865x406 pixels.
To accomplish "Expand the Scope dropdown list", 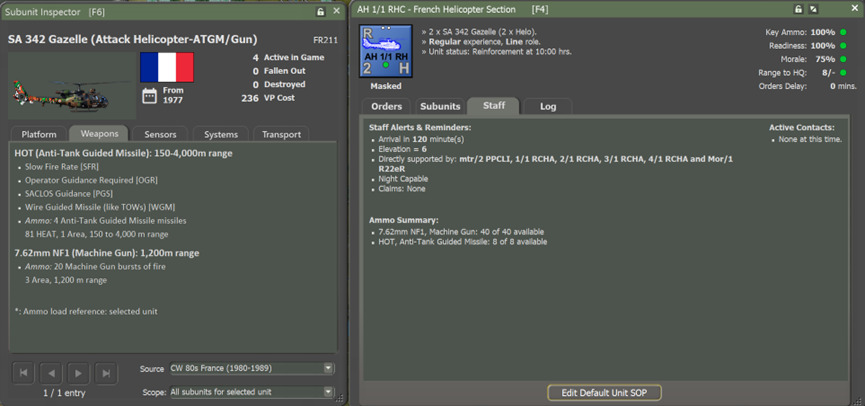I will 250,392.
